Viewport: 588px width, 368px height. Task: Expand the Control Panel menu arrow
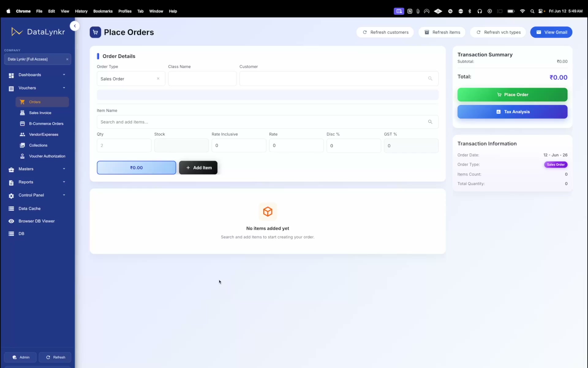[x=64, y=195]
